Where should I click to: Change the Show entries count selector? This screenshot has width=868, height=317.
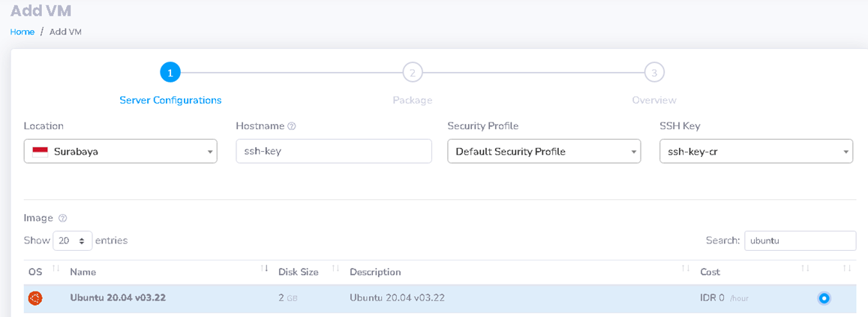72,240
